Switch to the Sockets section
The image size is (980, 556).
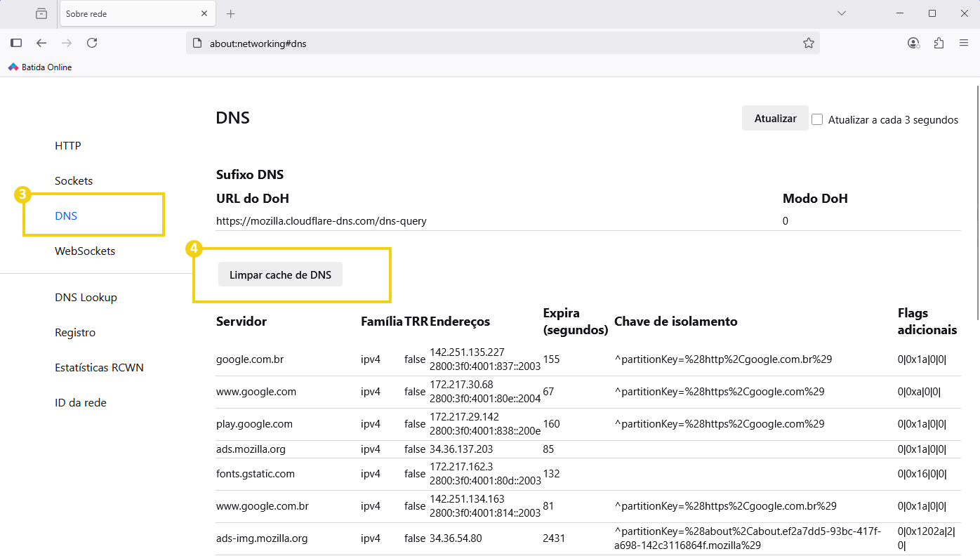click(x=74, y=181)
